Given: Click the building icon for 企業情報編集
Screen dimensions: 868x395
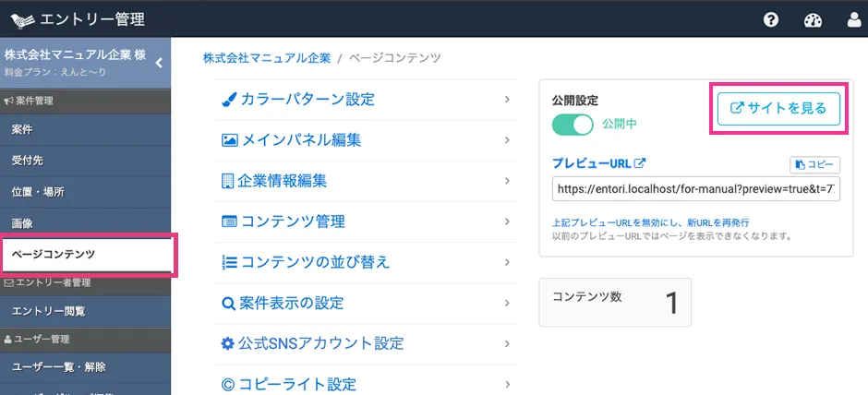Looking at the screenshot, I should 227,181.
